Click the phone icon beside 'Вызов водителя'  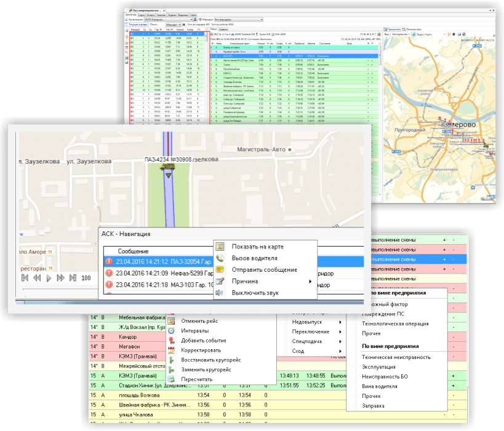point(220,258)
